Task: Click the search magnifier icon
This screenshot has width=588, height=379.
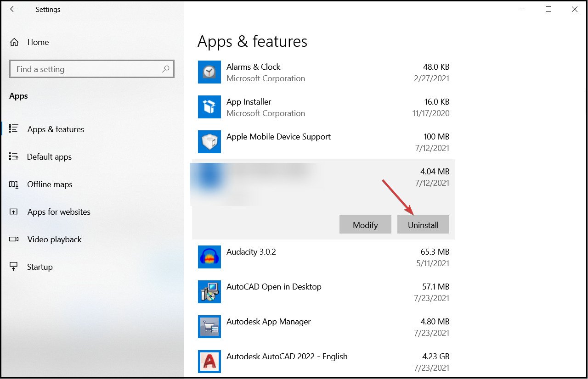Action: (x=166, y=69)
